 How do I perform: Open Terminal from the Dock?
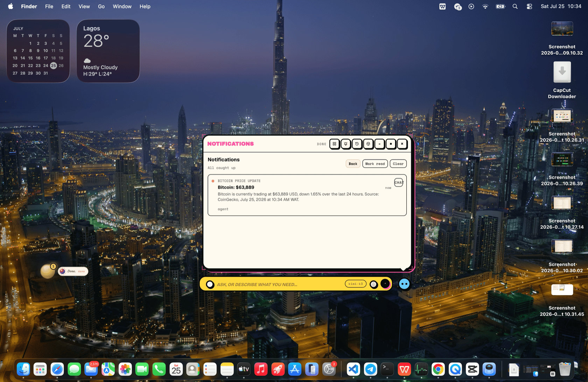(387, 369)
